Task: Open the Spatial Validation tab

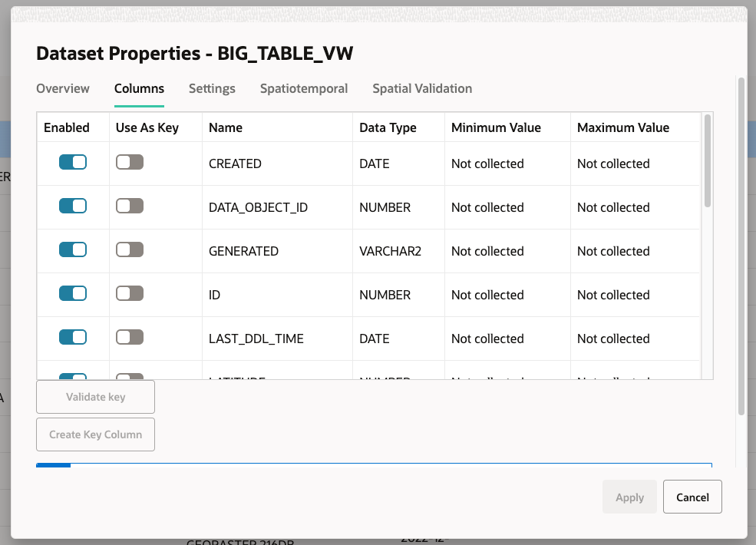Action: (x=422, y=89)
